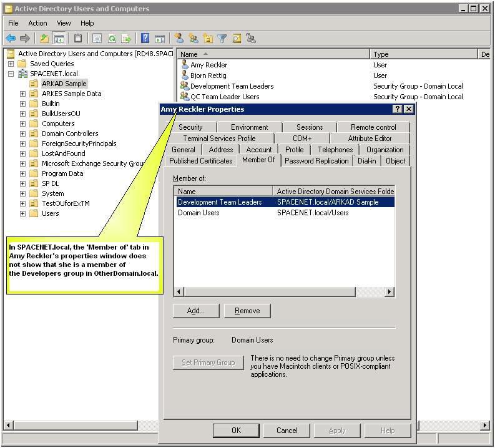Viewport: 495px width, 448px height.
Task: Select Domain Users in the member list
Action: (x=198, y=213)
